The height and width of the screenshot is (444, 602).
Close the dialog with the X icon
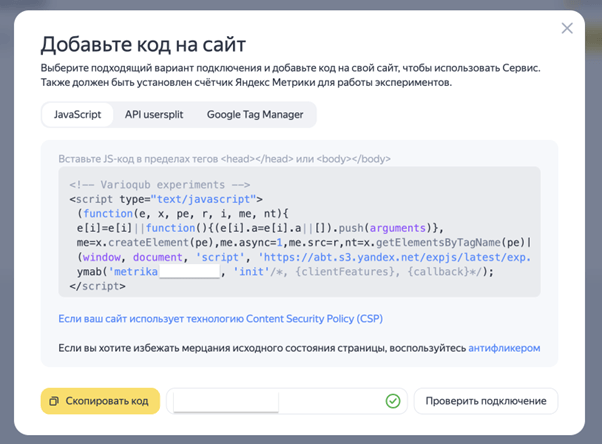567,28
